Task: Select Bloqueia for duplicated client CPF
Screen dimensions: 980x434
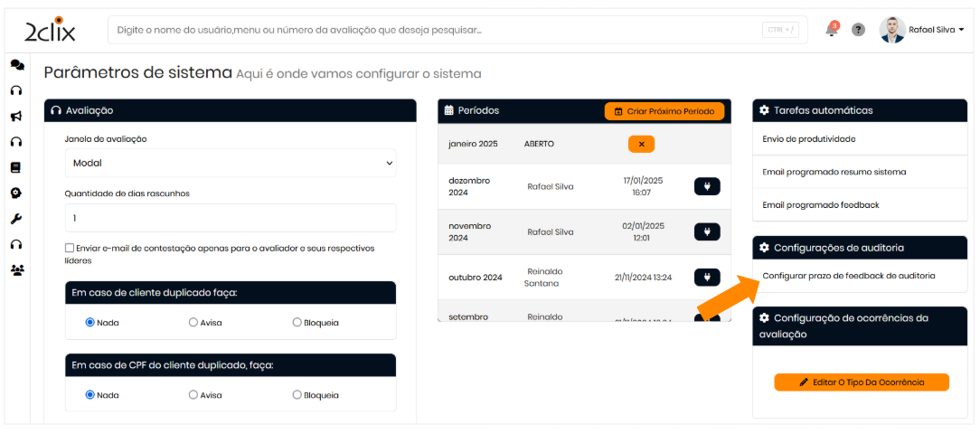Action: [297, 395]
